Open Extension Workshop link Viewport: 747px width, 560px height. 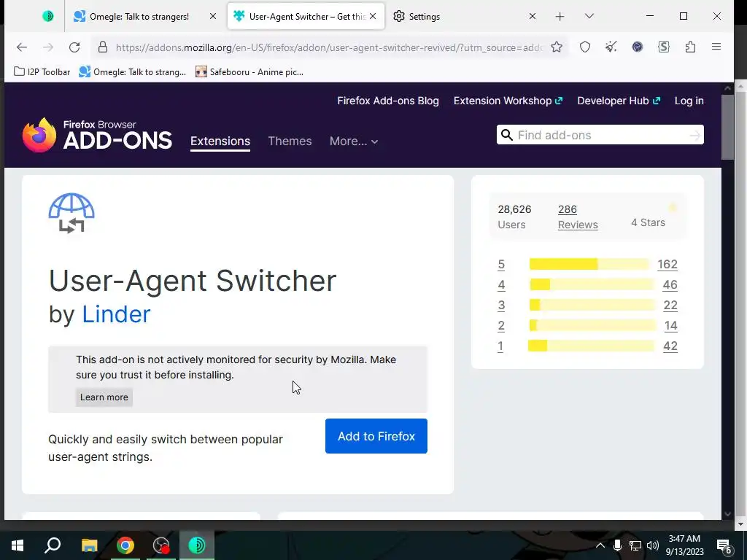tap(508, 101)
